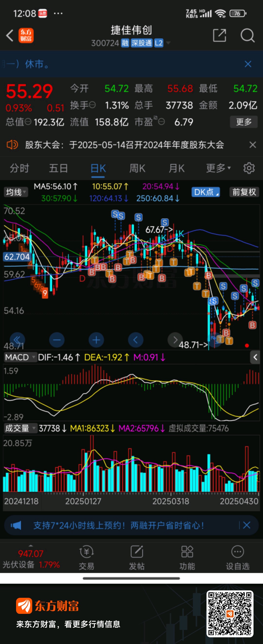The image size is (263, 644).
Task: Open chart settings gear
Action: coord(249,168)
